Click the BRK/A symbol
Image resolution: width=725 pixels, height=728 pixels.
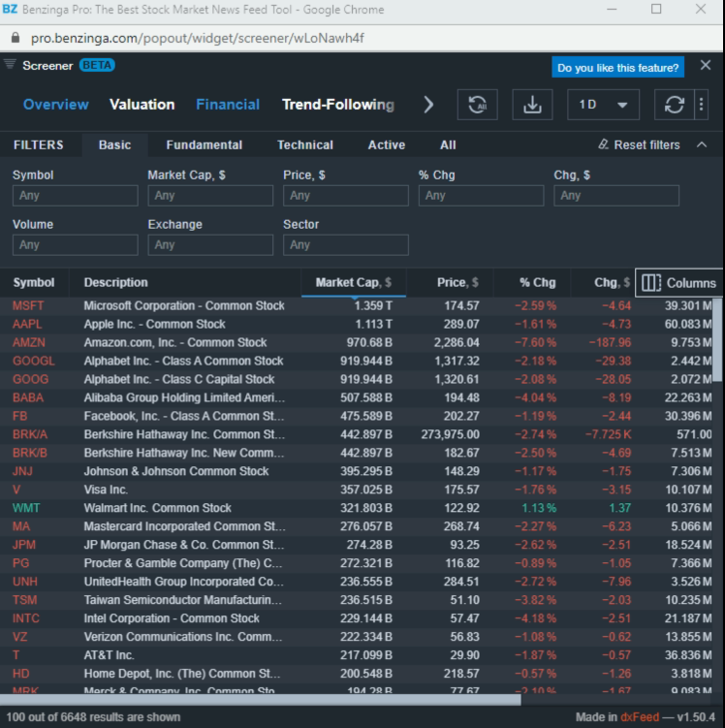pyautogui.click(x=30, y=434)
